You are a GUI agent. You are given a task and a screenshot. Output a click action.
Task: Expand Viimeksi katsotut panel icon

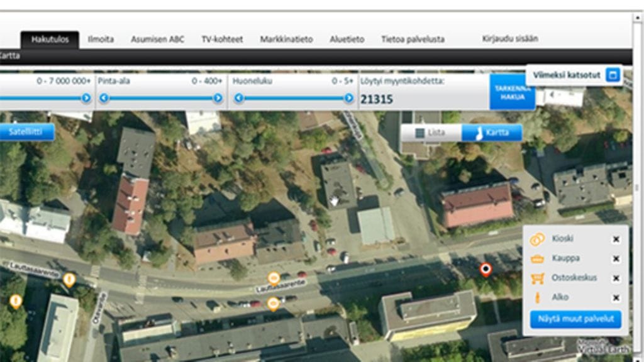(x=613, y=75)
